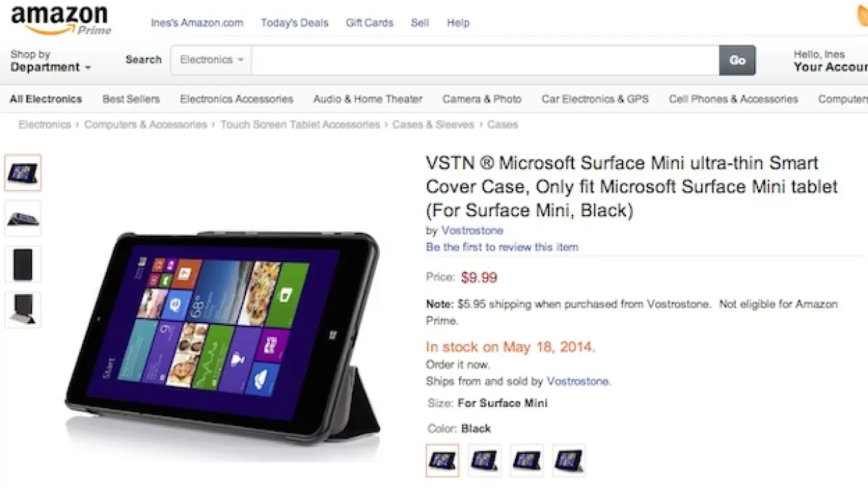This screenshot has height=488, width=868.
Task: Go to the Best Sellers tab
Action: (131, 99)
